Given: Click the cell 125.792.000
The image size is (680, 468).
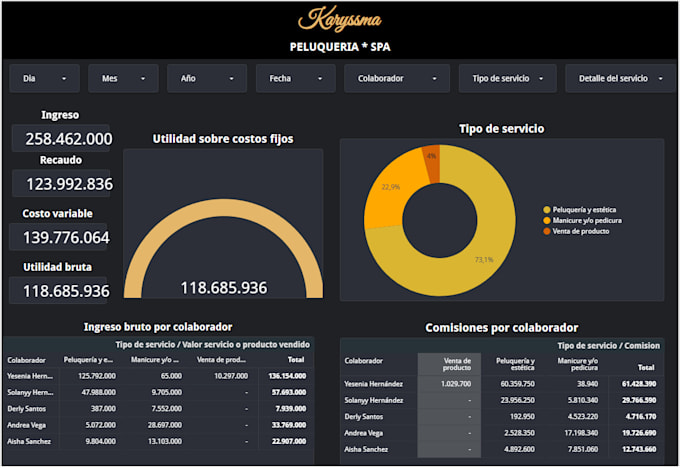Looking at the screenshot, I should point(97,376).
